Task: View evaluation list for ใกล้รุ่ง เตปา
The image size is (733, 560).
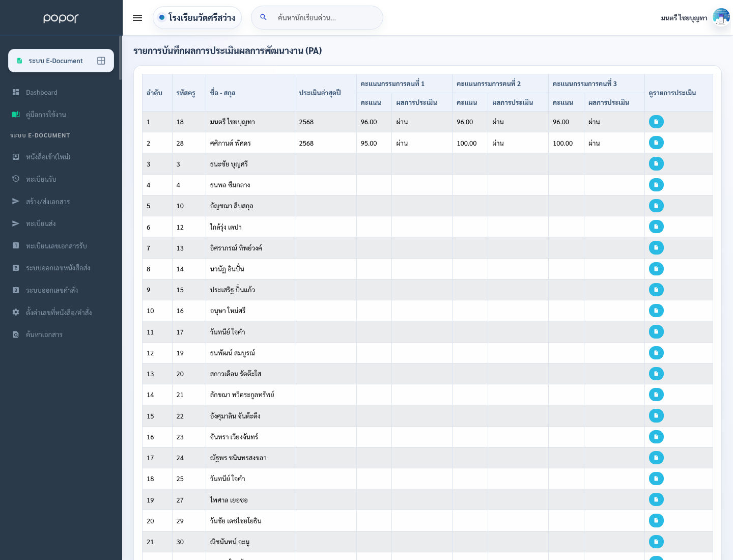Action: [x=656, y=227]
